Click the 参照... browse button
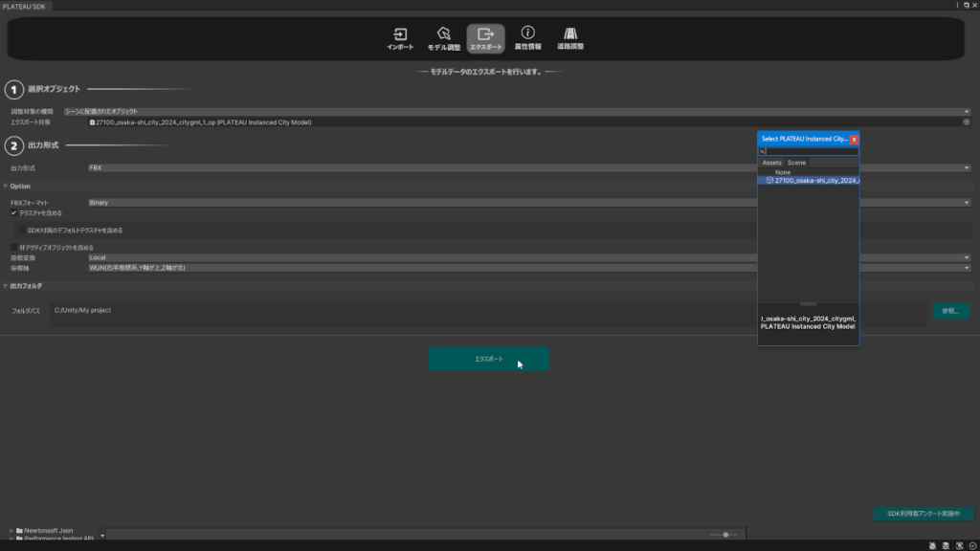 tap(951, 311)
